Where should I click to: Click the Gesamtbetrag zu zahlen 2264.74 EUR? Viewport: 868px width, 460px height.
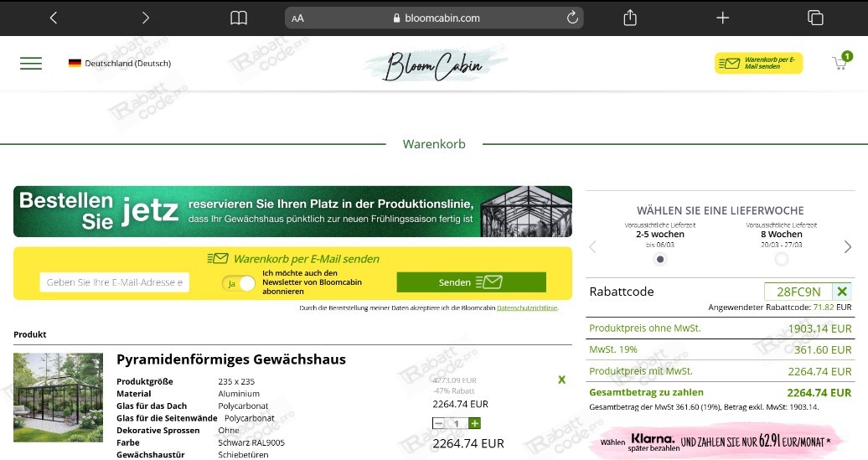point(721,392)
